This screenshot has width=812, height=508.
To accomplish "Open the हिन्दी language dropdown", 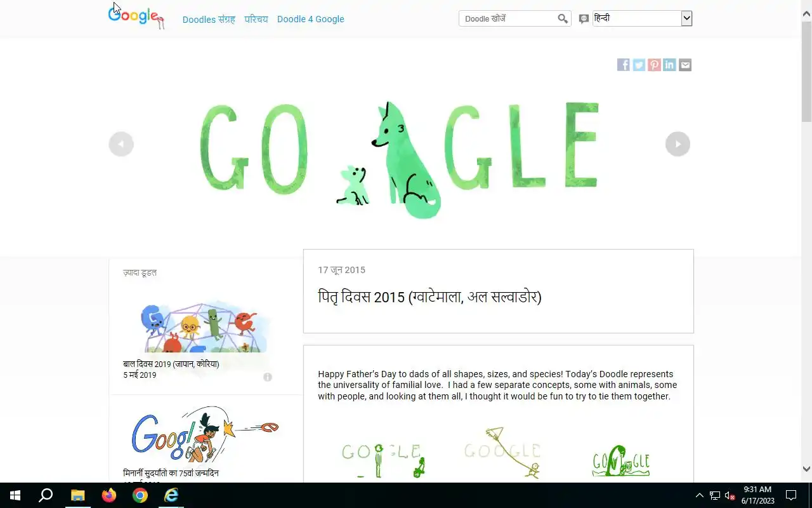I will click(642, 18).
